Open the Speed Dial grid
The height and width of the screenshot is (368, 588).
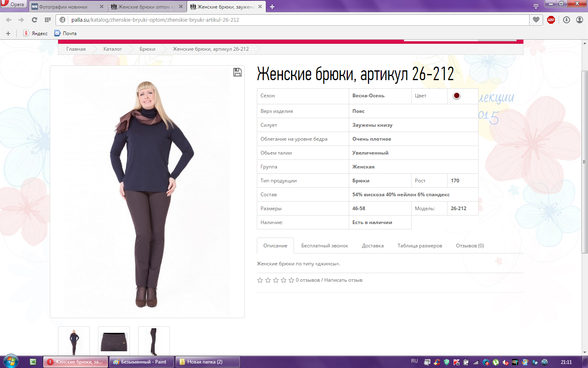pyautogui.click(x=48, y=20)
